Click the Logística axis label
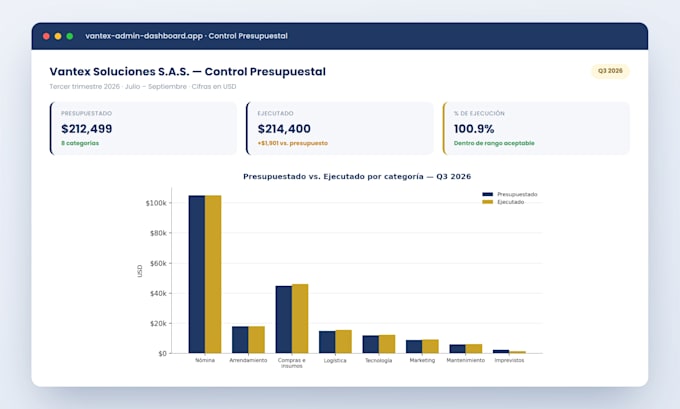 tap(335, 360)
